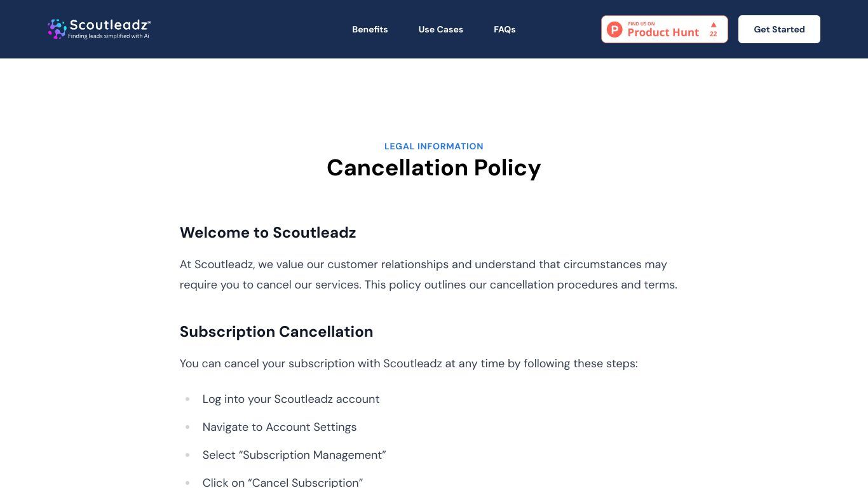The width and height of the screenshot is (868, 488).
Task: Click the Subscription Cancellation heading
Action: 276,332
